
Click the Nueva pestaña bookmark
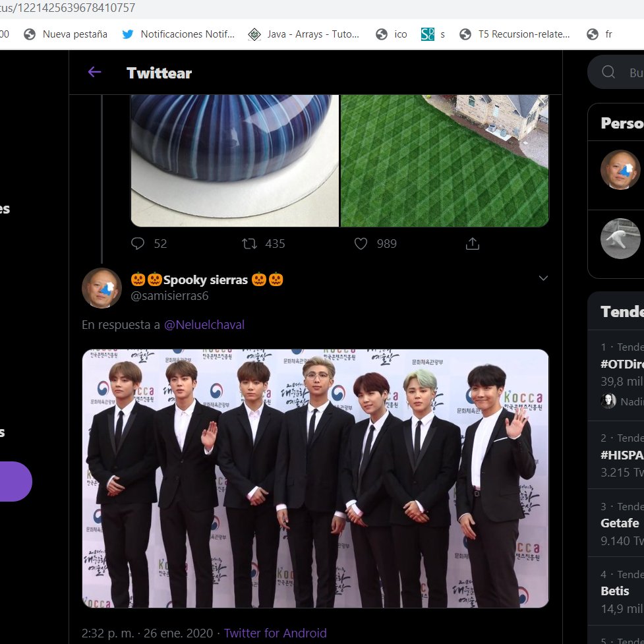[x=66, y=34]
